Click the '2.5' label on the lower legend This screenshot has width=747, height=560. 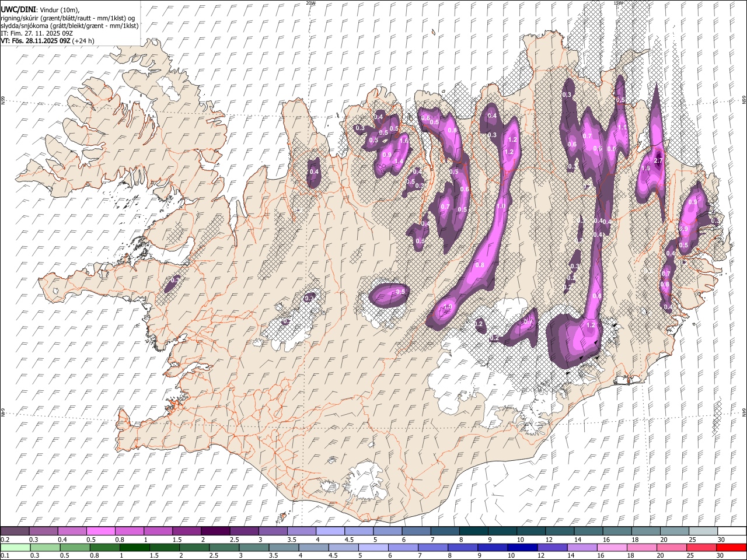(214, 555)
